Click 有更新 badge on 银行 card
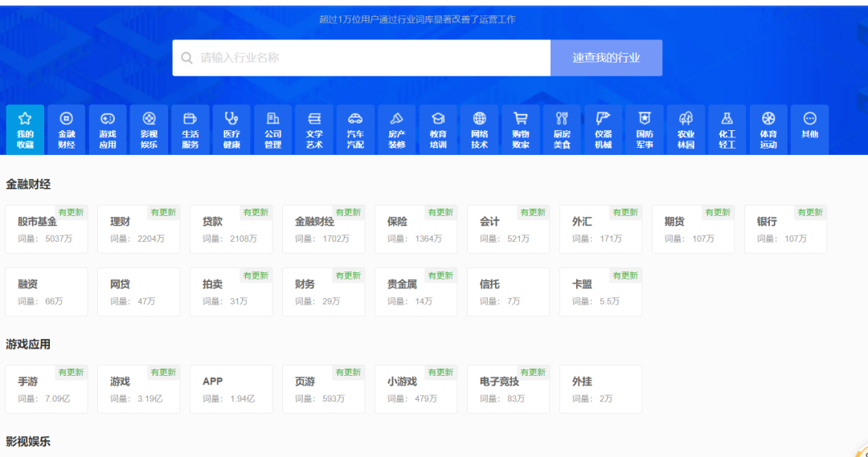The height and width of the screenshot is (457, 868). [810, 213]
